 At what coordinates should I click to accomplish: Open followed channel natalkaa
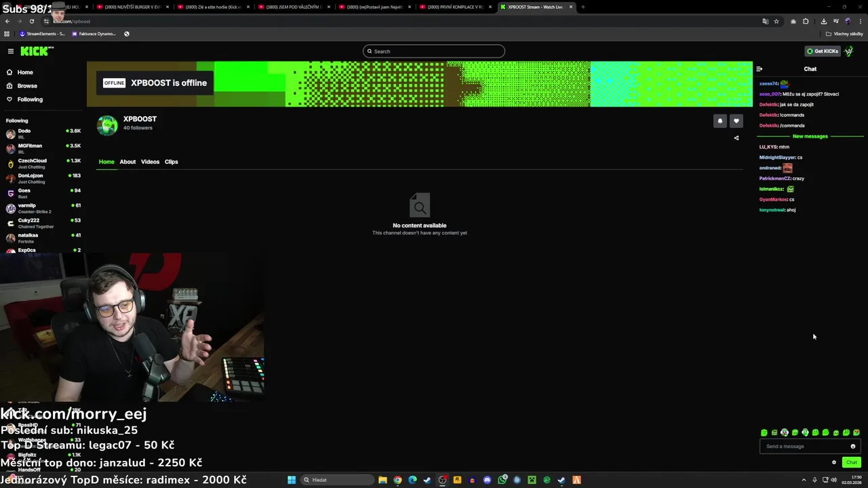click(x=42, y=237)
